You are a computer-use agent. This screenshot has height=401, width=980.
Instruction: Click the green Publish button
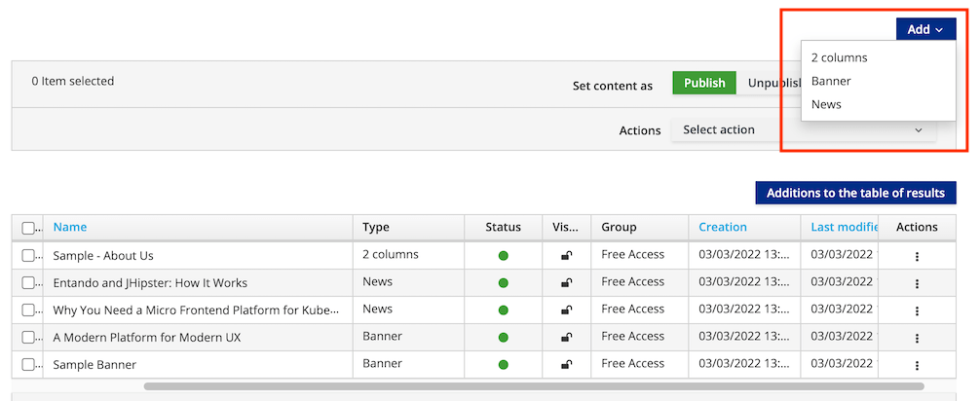tap(703, 84)
